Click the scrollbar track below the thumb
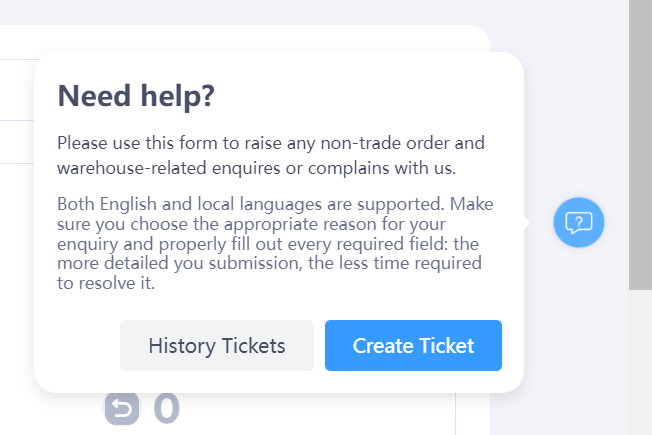 (x=640, y=360)
